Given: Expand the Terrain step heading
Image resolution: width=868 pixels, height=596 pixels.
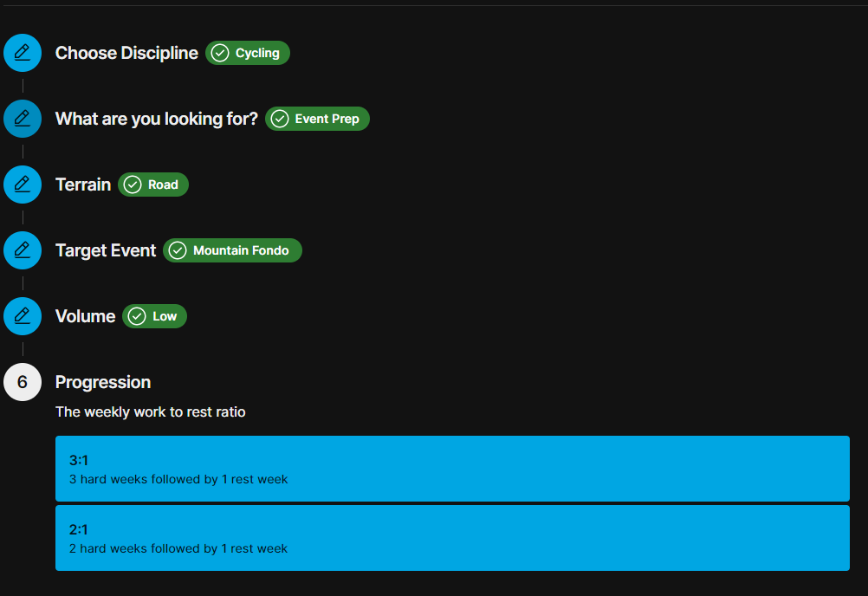Looking at the screenshot, I should pos(83,185).
